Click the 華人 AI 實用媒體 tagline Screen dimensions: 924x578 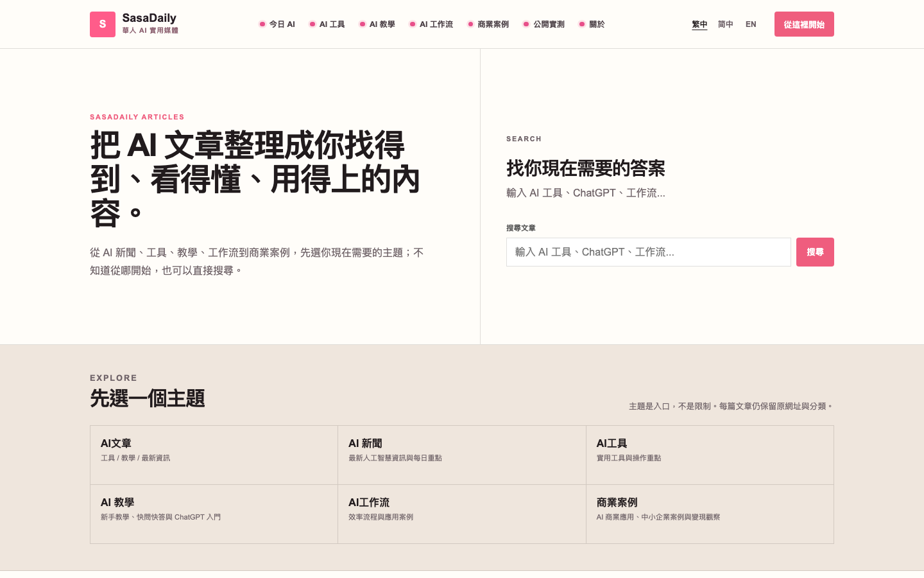tap(150, 30)
